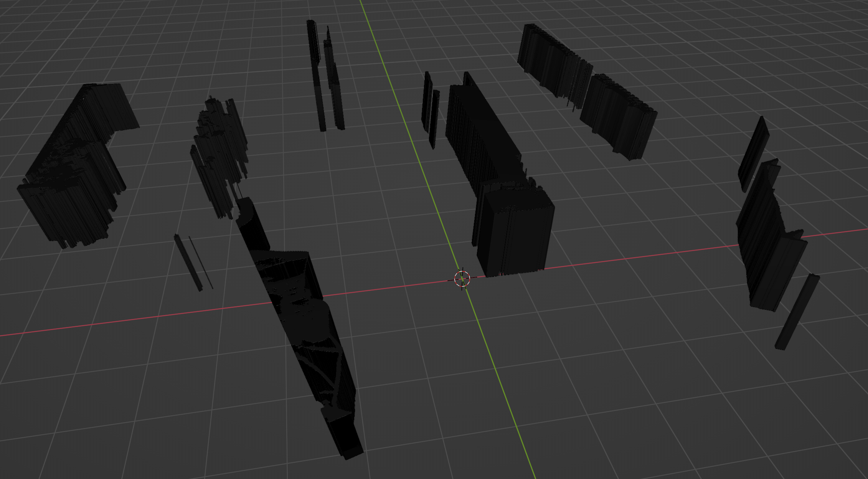This screenshot has width=868, height=479.
Task: Click the 3D cursor at the origin
Action: coord(462,279)
